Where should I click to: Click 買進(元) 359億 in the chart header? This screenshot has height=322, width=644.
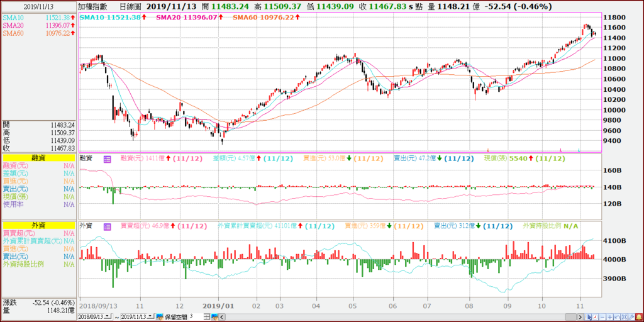pyautogui.click(x=367, y=226)
